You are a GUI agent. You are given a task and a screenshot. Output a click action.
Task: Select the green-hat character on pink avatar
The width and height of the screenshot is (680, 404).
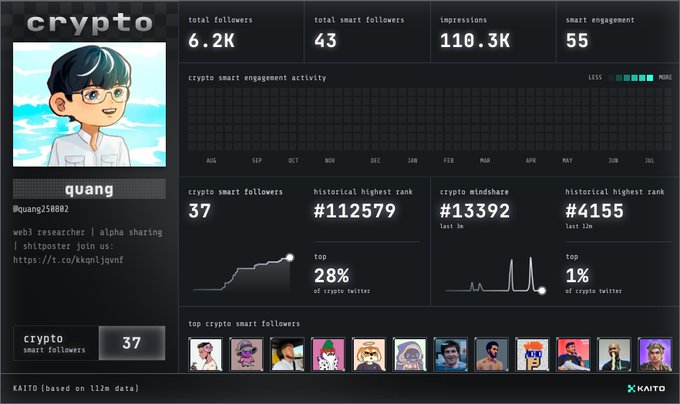pyautogui.click(x=328, y=354)
